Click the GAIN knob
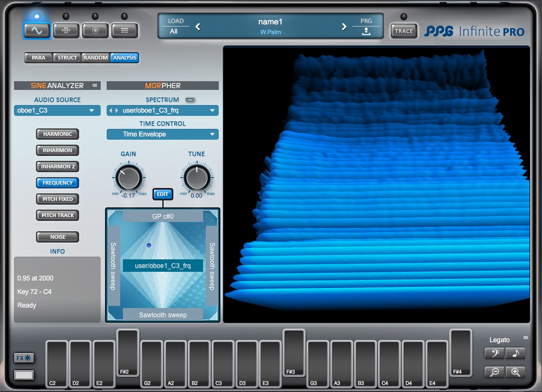 pos(128,178)
